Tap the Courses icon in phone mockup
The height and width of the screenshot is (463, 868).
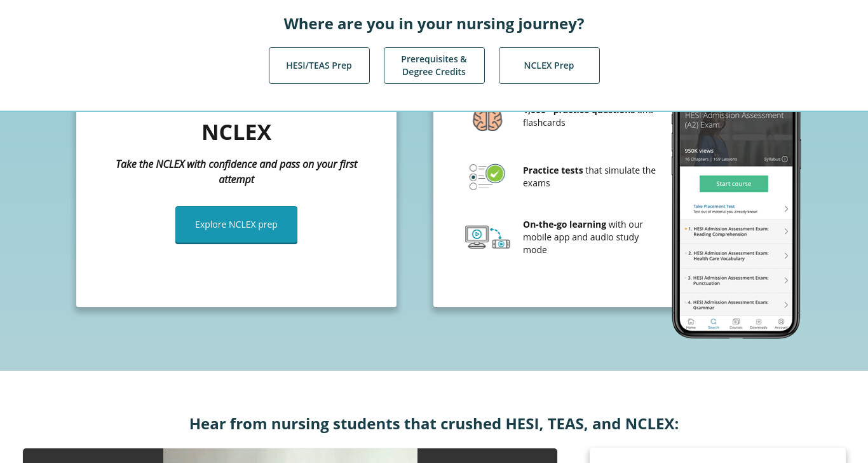[736, 323]
